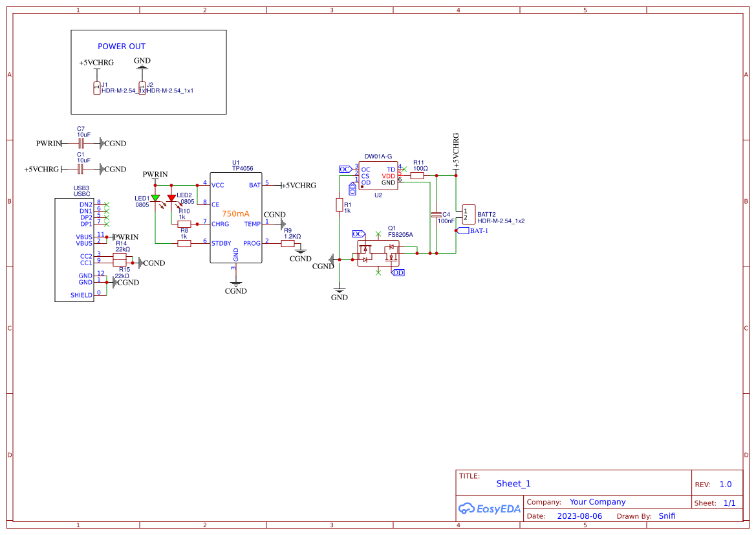Click the Date field showing 2023-08-06
The width and height of the screenshot is (756, 535).
pyautogui.click(x=575, y=516)
